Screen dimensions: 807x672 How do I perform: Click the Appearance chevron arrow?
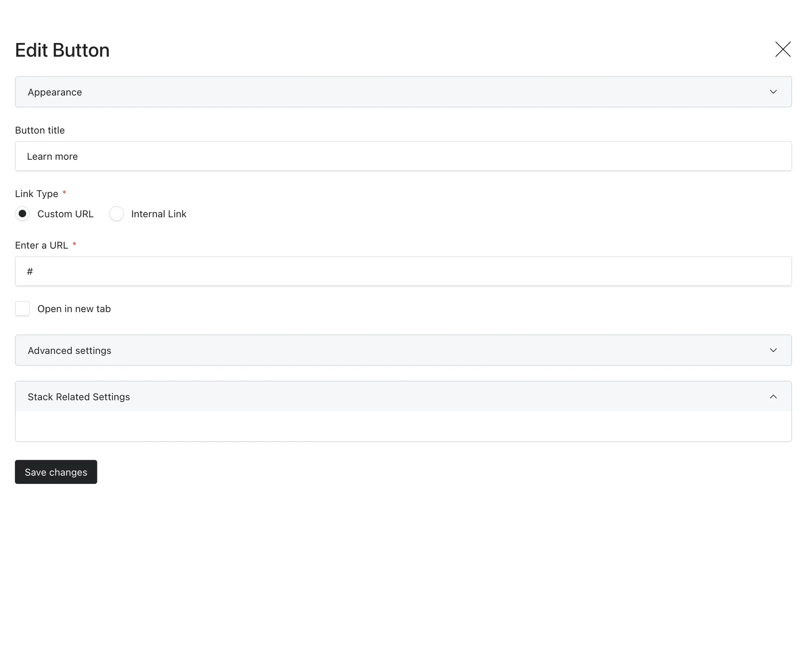pyautogui.click(x=773, y=92)
